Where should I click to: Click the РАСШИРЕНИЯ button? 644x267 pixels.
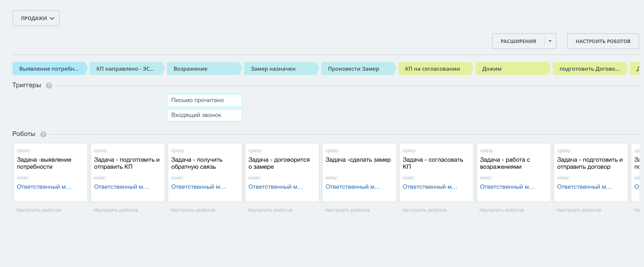(518, 41)
